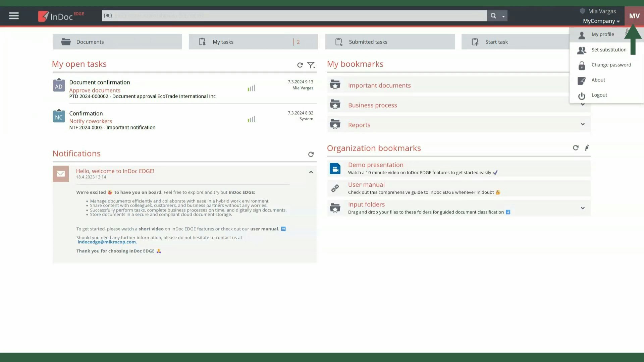Expand the Input folders bookmark
644x362 pixels.
[x=583, y=208]
